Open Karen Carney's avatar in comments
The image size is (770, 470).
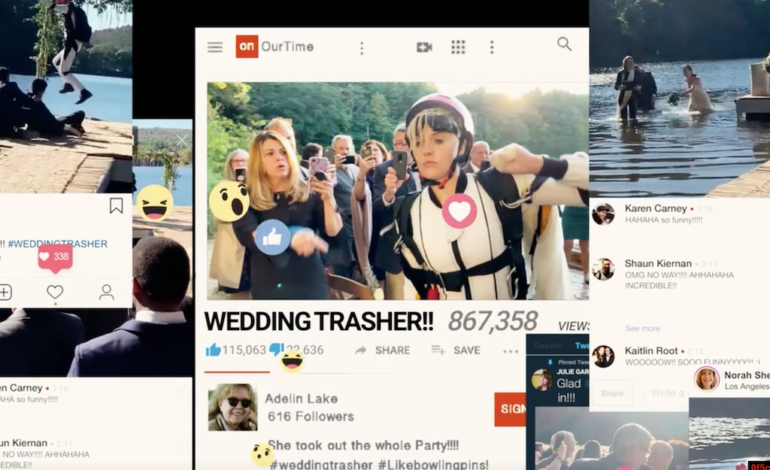click(x=603, y=214)
